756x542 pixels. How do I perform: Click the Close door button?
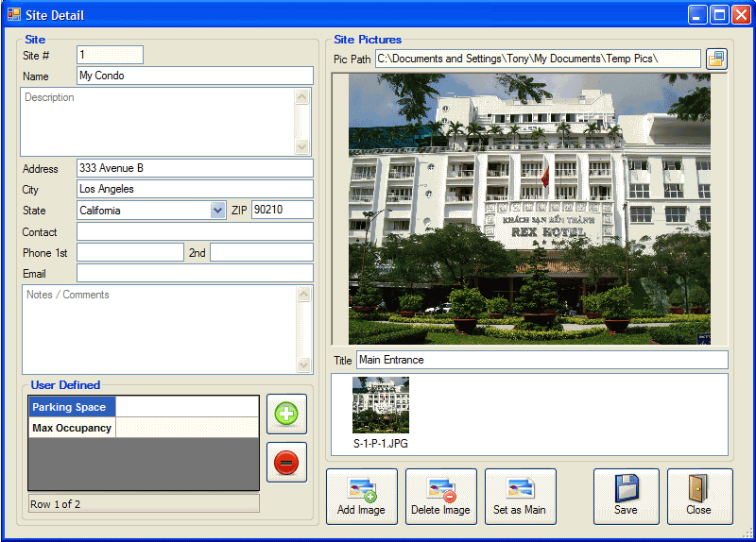coord(699,497)
